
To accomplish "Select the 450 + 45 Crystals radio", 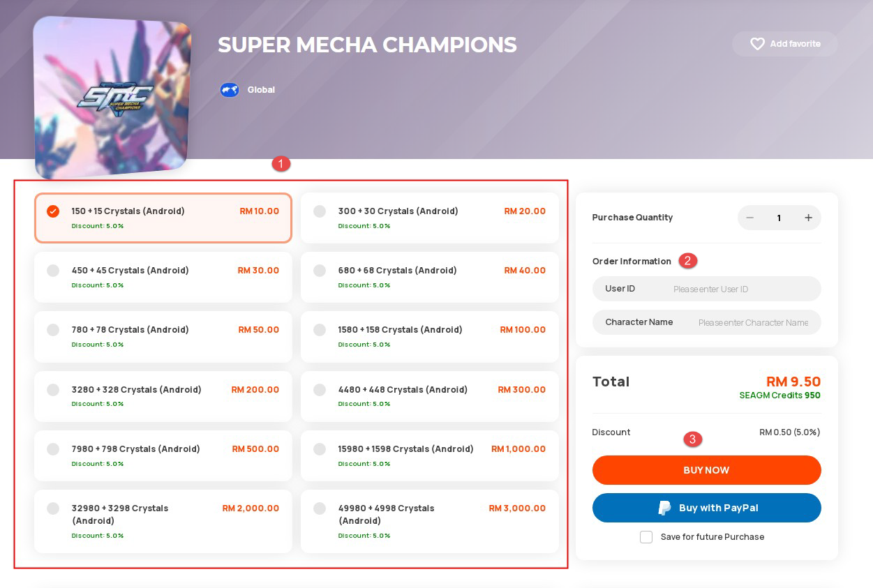I will (x=53, y=271).
